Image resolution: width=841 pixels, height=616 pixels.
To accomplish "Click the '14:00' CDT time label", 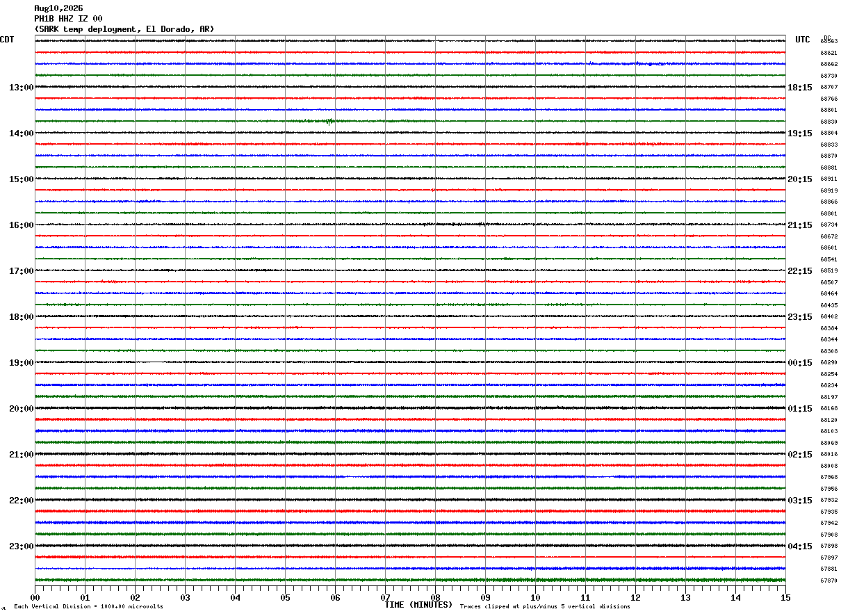I will 22,133.
